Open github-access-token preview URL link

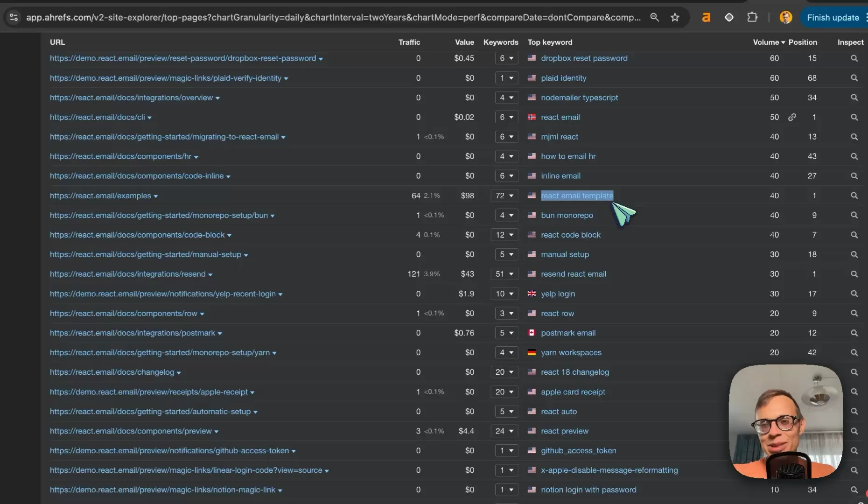click(169, 450)
